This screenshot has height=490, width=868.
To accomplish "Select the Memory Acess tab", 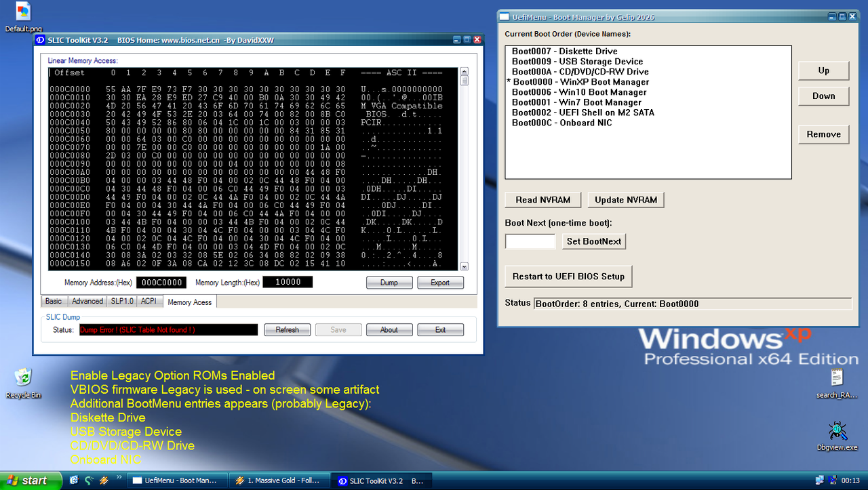I will [x=190, y=302].
